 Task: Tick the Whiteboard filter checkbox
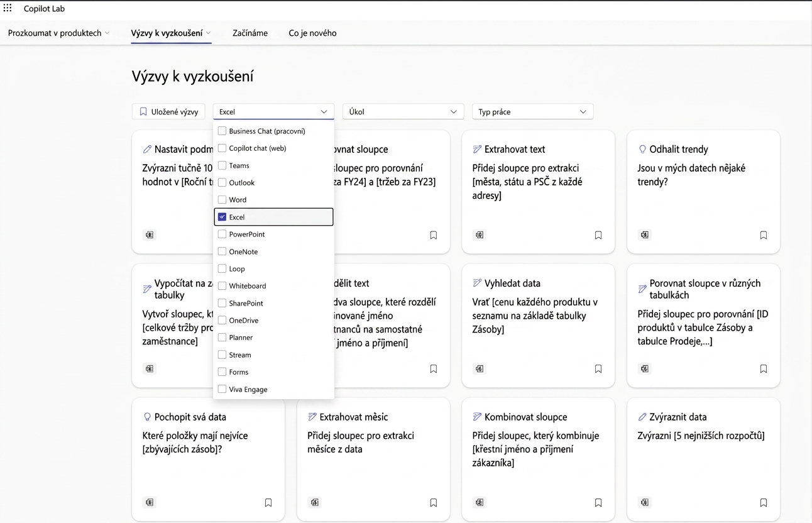222,285
